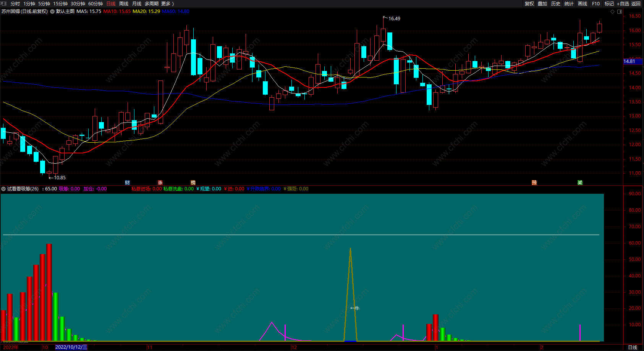Click the 牛 bull signal marker
The width and height of the screenshot is (644, 351).
(x=355, y=308)
